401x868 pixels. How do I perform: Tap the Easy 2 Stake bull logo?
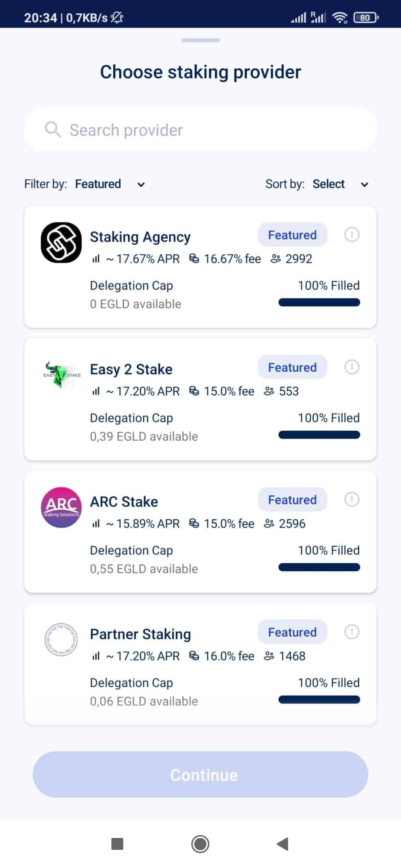(x=62, y=375)
